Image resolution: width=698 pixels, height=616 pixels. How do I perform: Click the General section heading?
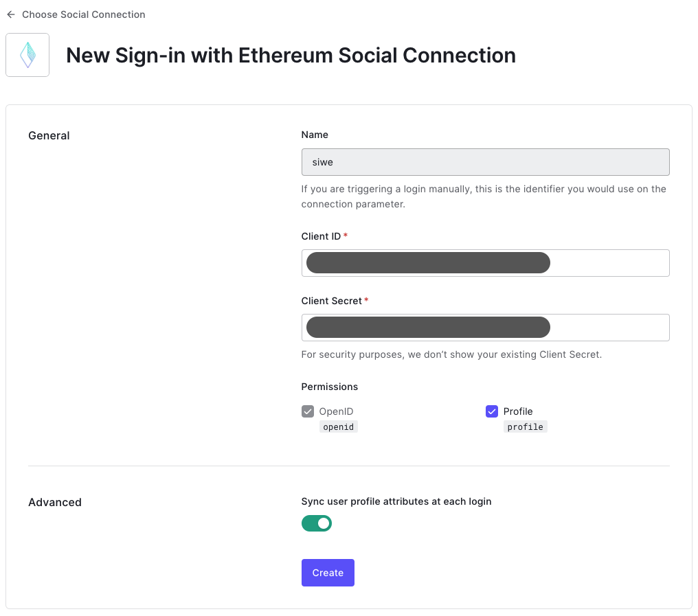pyautogui.click(x=49, y=135)
